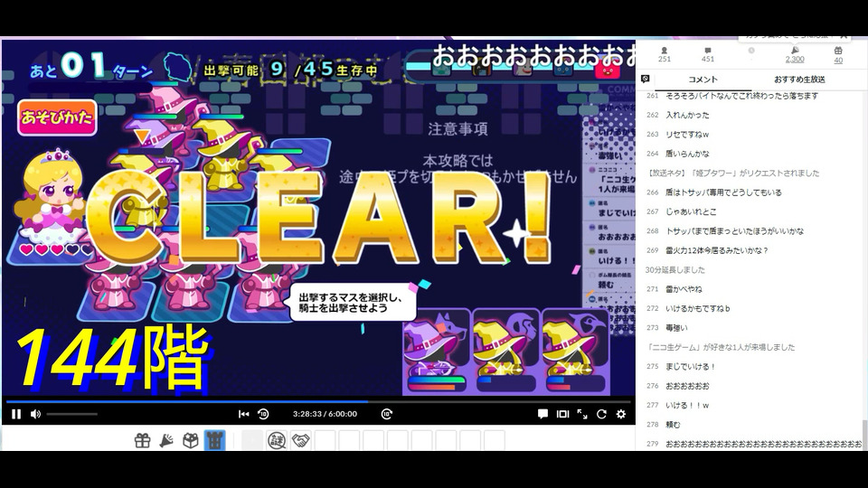Click the 謎 riddle circle icon
The width and height of the screenshot is (868, 488).
pos(277,440)
